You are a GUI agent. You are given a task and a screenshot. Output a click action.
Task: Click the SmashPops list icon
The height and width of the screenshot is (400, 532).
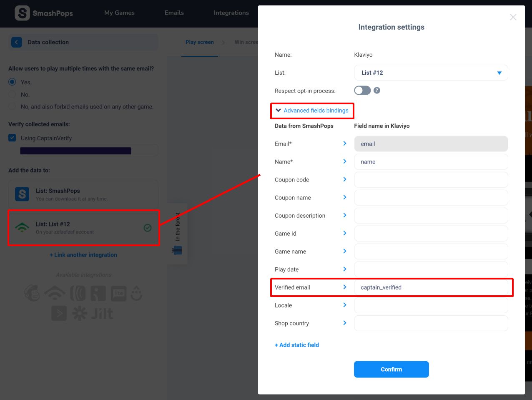coord(22,194)
